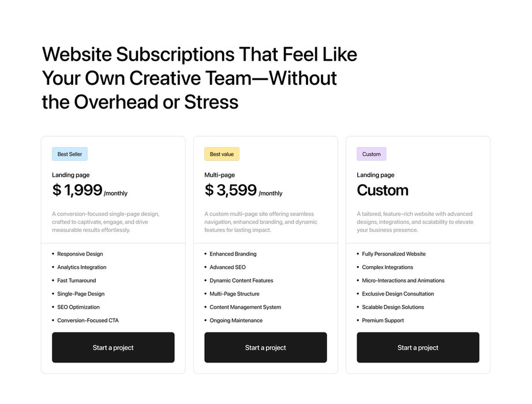Select the purple Custom badge
This screenshot has width=532, height=404.
(372, 154)
